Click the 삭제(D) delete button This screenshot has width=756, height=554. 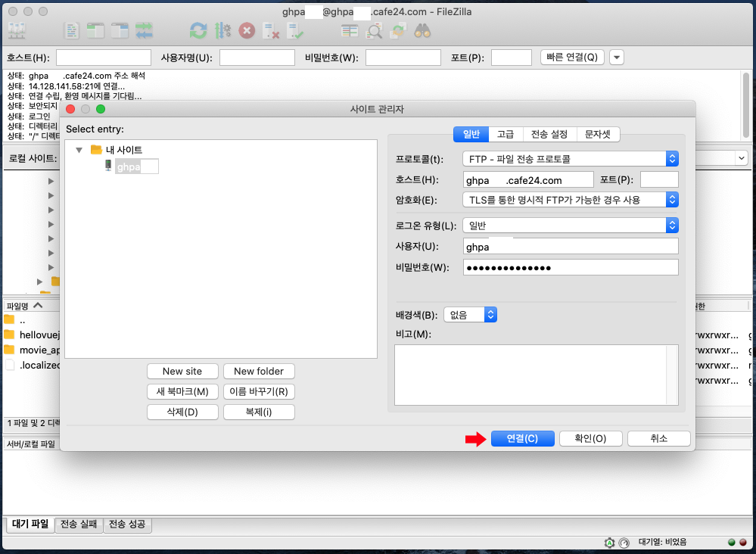click(182, 412)
